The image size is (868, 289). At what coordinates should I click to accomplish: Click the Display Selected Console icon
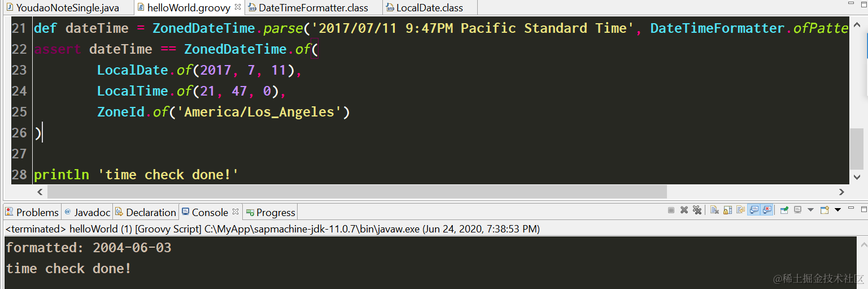(x=797, y=210)
